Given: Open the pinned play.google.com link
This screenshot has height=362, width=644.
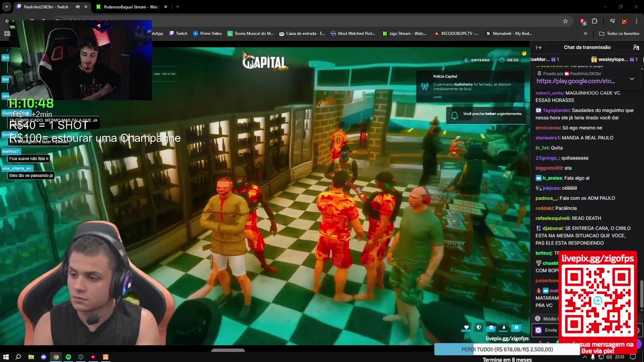Looking at the screenshot, I should coord(576,81).
